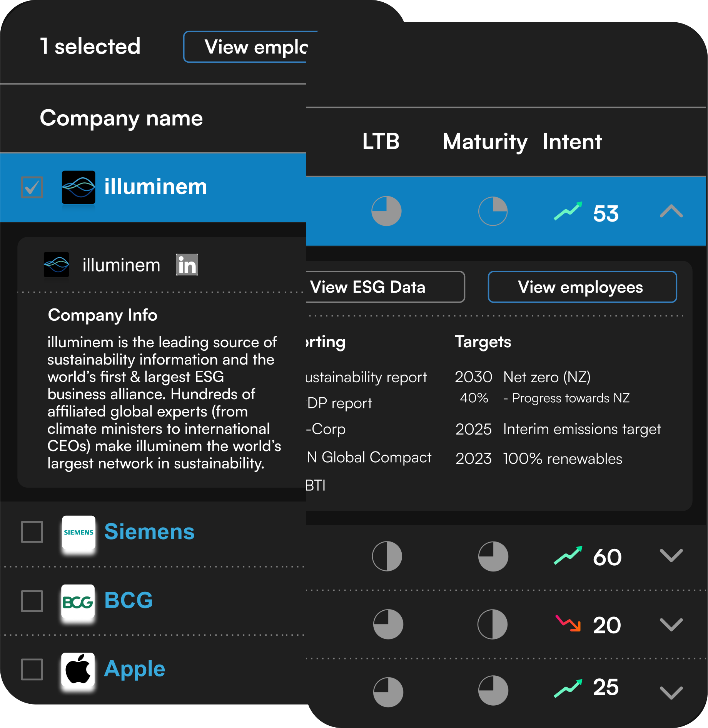Check the Siemens checkbox

(x=32, y=532)
